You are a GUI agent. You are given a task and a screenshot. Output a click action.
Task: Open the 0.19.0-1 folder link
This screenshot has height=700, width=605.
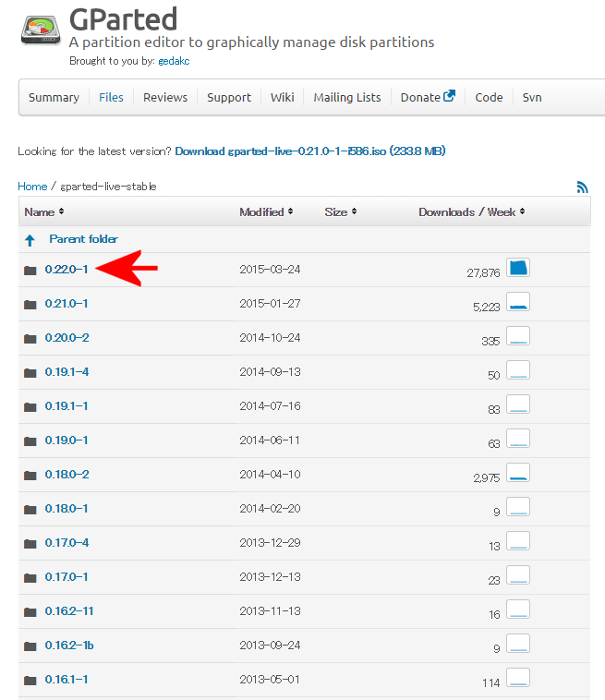[67, 441]
